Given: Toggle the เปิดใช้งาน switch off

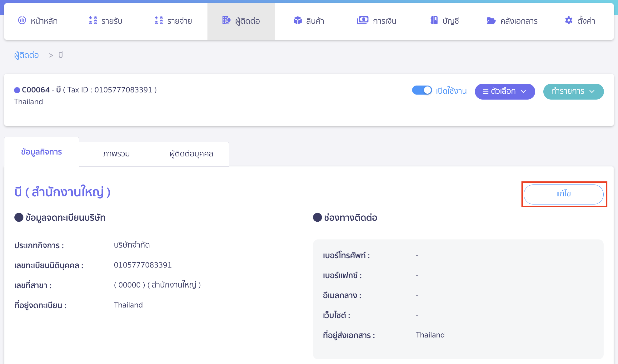Looking at the screenshot, I should (x=422, y=91).
